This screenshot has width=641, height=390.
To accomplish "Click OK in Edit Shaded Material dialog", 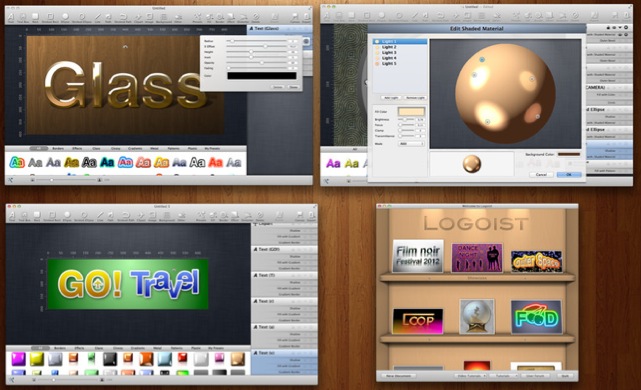I will coord(569,175).
